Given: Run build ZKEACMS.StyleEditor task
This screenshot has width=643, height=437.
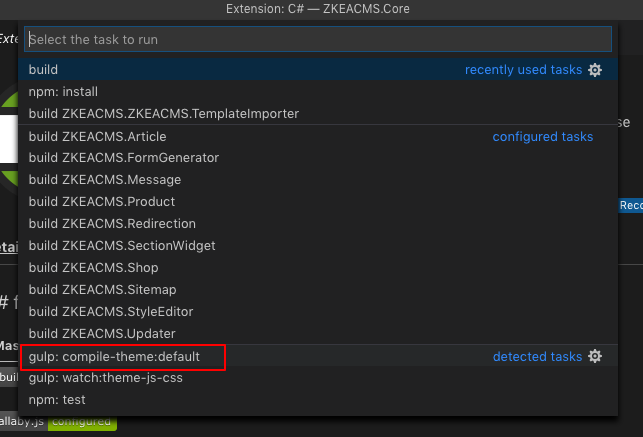Looking at the screenshot, I should click(318, 312).
